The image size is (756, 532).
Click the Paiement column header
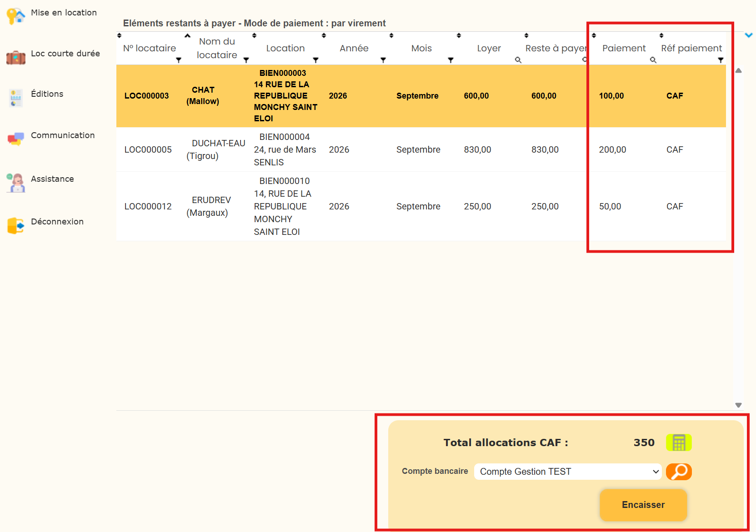click(624, 48)
